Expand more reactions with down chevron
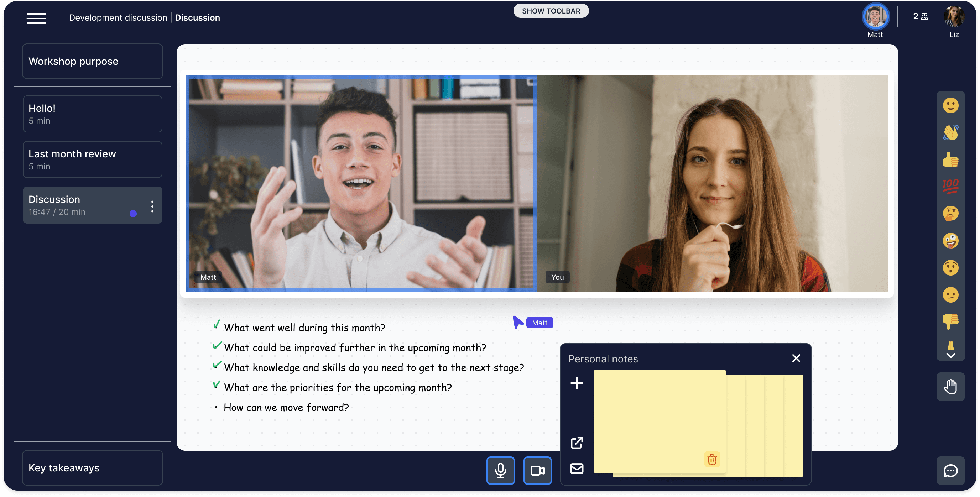This screenshot has width=980, height=497. pyautogui.click(x=950, y=356)
